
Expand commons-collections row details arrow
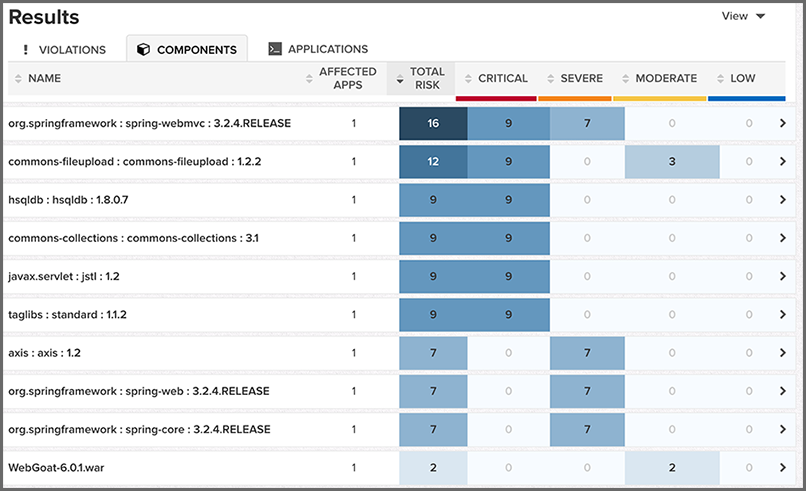click(783, 238)
